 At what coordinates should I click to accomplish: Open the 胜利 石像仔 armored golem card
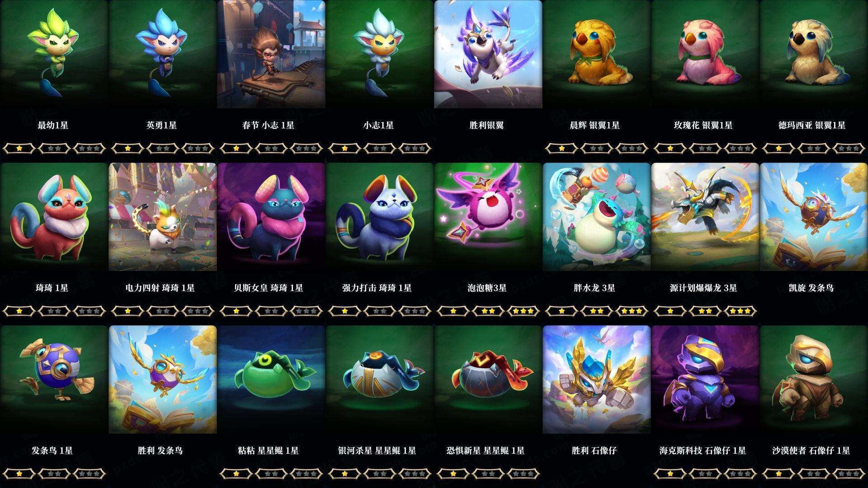pyautogui.click(x=597, y=380)
